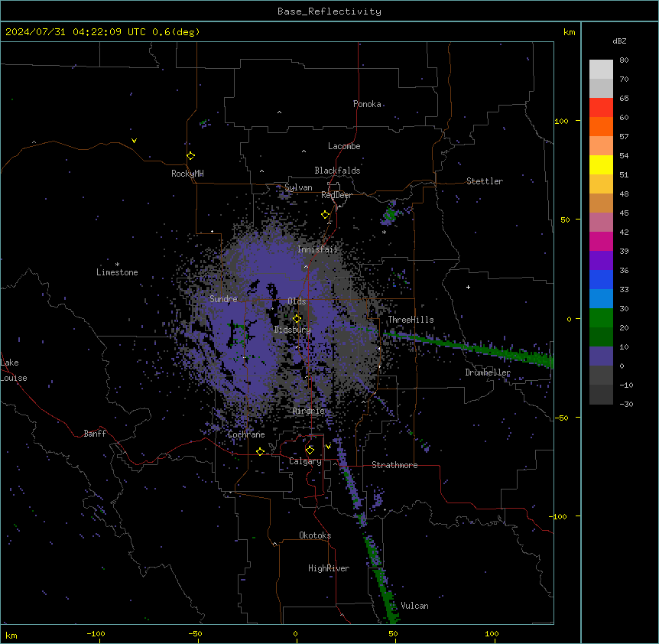Click the -100 tick label on bottom axis

(96, 634)
